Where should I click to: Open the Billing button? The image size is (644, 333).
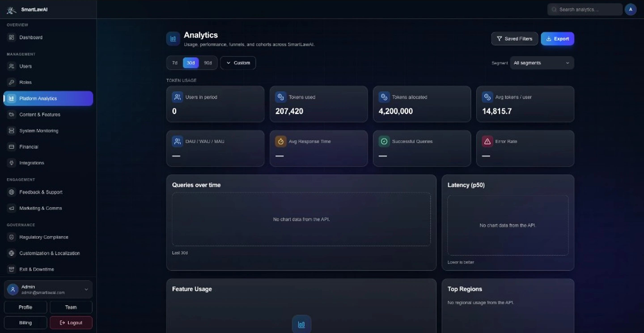point(25,322)
